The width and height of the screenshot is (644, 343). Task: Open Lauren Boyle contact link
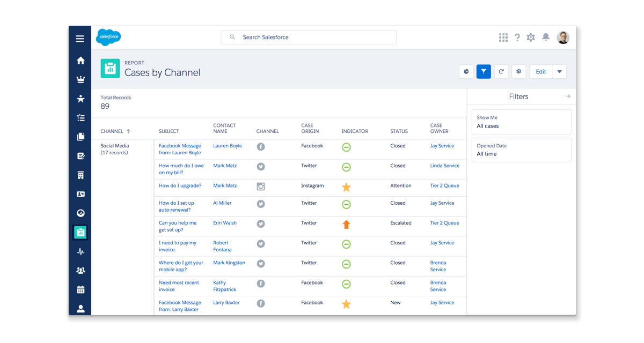click(x=228, y=146)
